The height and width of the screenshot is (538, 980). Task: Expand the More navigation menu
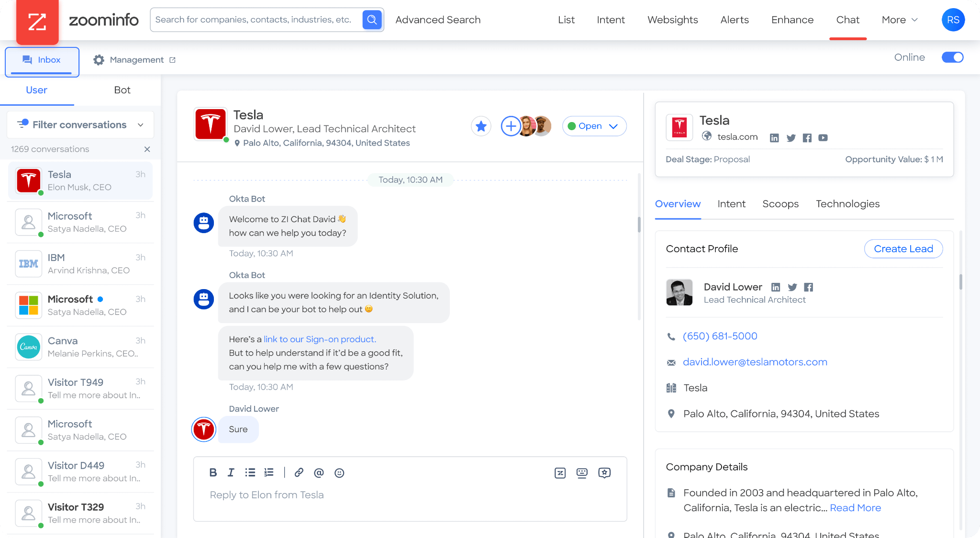899,19
